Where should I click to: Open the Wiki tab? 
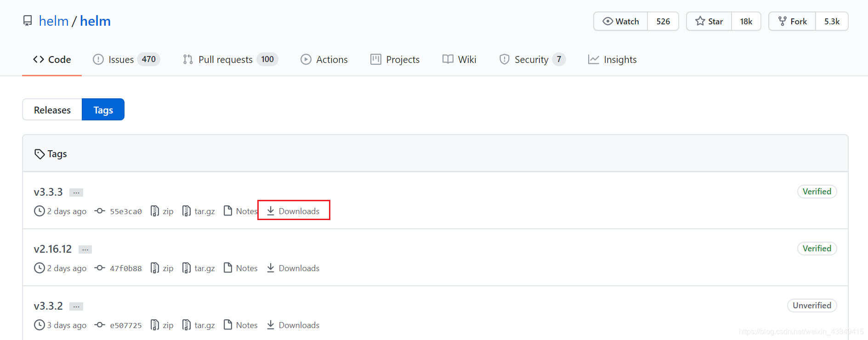pyautogui.click(x=460, y=59)
